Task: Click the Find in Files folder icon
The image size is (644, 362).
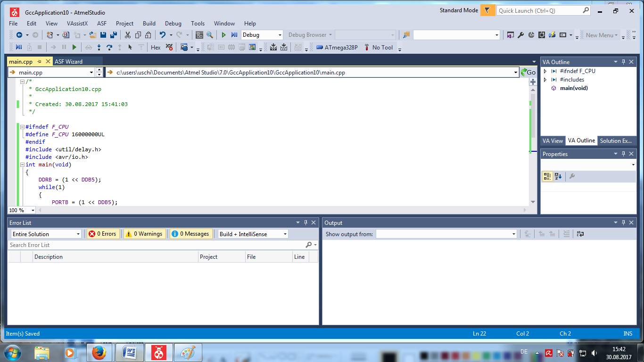Action: [x=405, y=35]
